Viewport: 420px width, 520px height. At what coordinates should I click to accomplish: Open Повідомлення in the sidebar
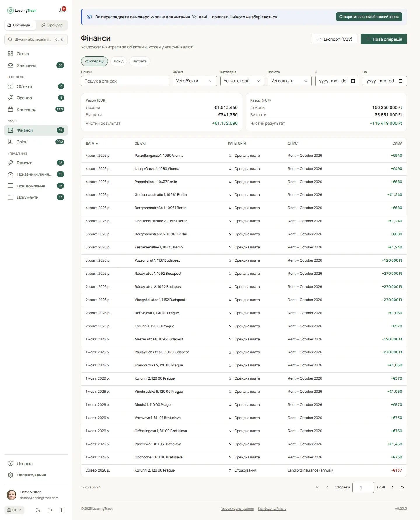[36, 186]
